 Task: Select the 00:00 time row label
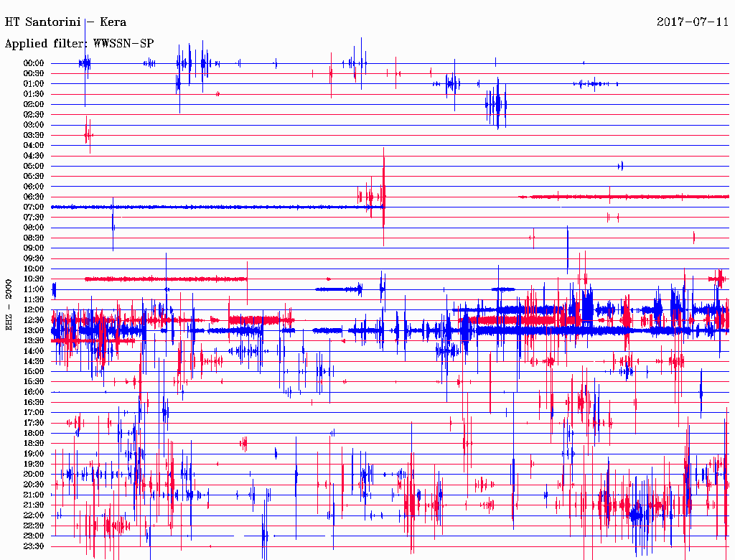[34, 63]
